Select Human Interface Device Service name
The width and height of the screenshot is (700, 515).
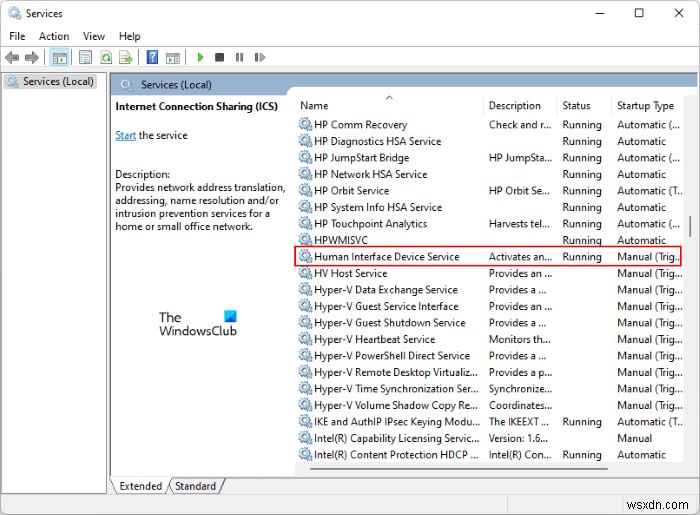387,257
